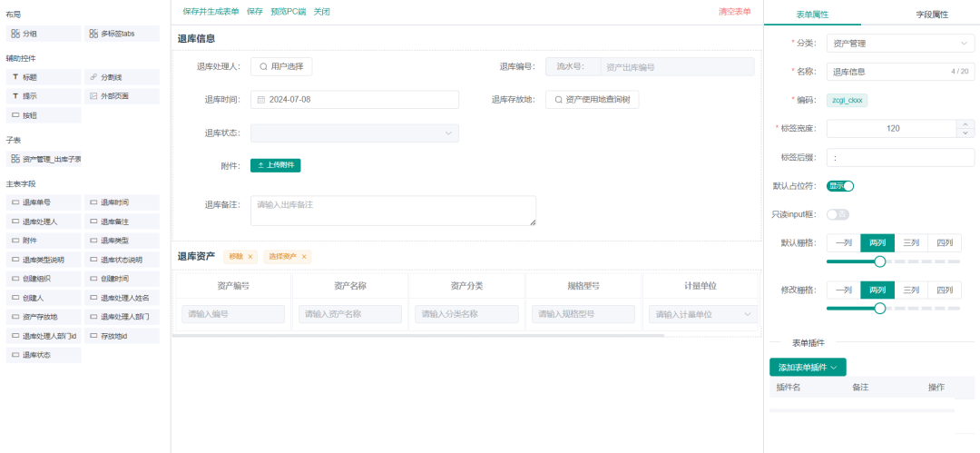Click 保存并生成表单 link
This screenshot has width=980, height=453.
pos(211,12)
